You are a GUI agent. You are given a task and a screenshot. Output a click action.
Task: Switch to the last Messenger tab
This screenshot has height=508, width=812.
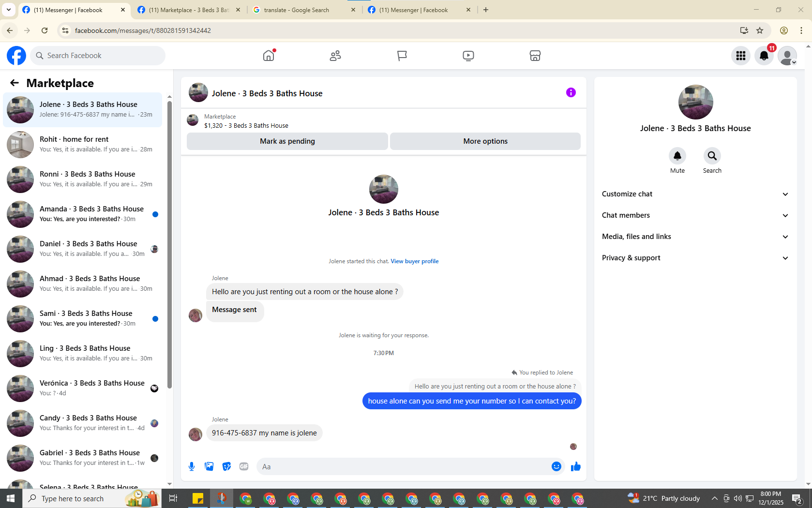pos(419,10)
